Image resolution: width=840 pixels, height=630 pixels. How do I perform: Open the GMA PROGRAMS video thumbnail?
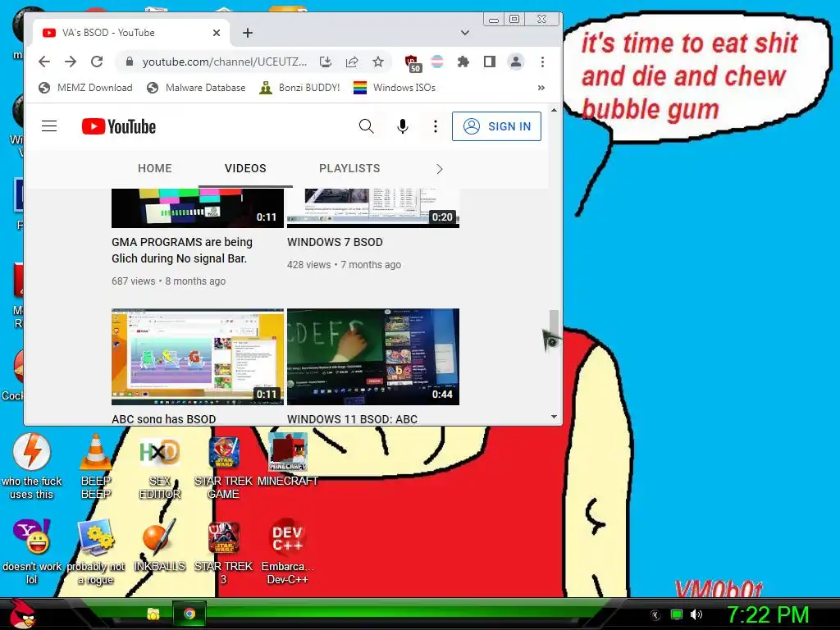pos(198,208)
